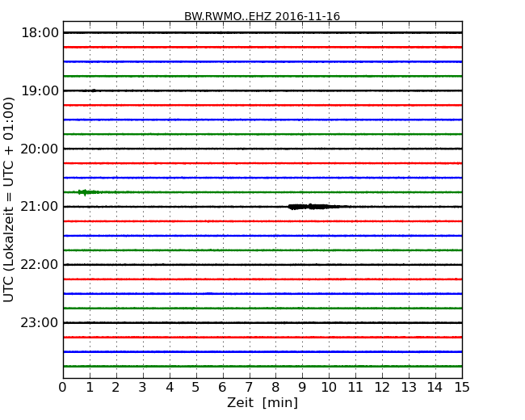Viewport: 525px width, 420px height.
Task: Click the x-axis tick label 4
Action: [x=170, y=388]
